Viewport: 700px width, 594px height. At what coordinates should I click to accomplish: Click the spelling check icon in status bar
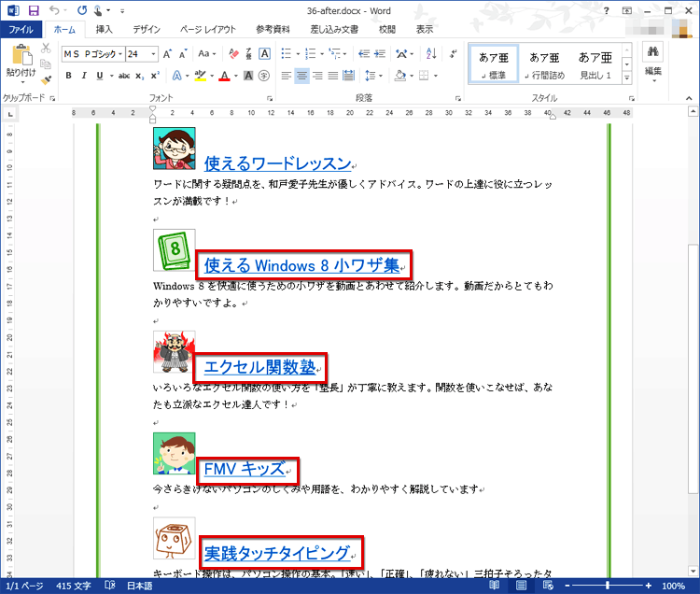110,586
